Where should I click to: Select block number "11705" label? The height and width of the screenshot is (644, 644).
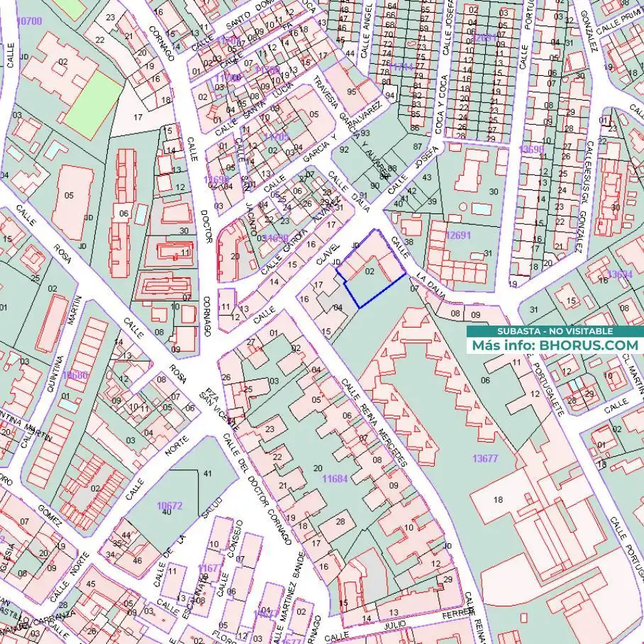(x=276, y=137)
